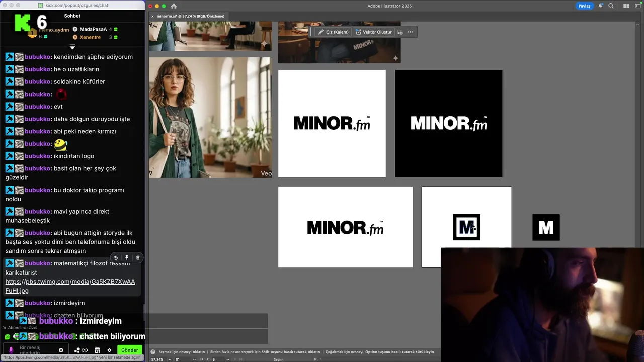Go to Illustrator Home screen icon
Screen dimensions: 644x362
click(174, 6)
